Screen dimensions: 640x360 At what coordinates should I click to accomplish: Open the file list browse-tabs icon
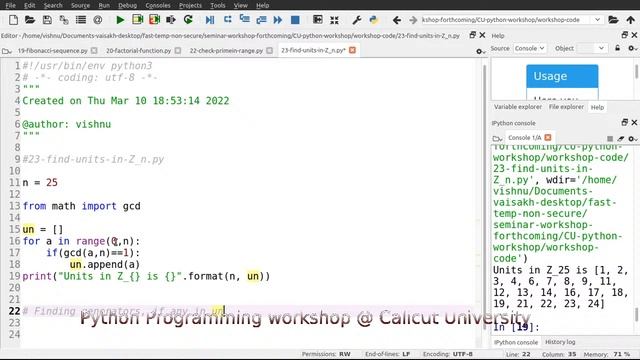[81, 20]
